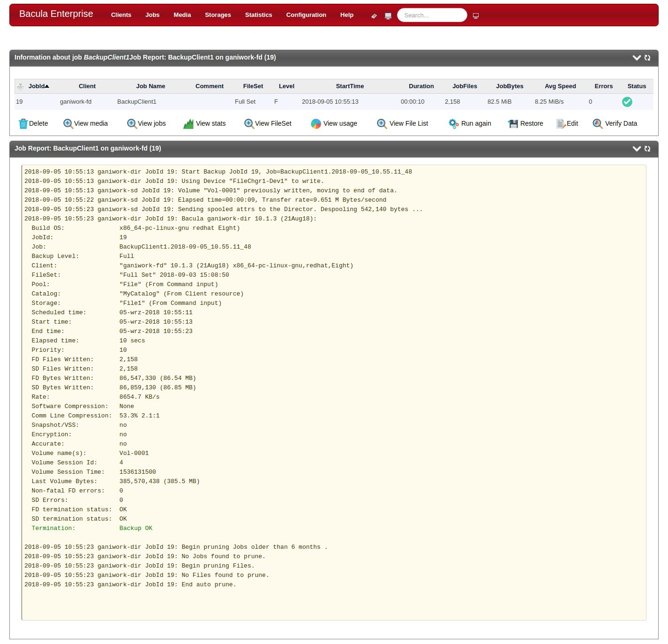Screen dimensions: 668x644
Task: Click job name cell BackupClient1
Action: click(x=137, y=102)
